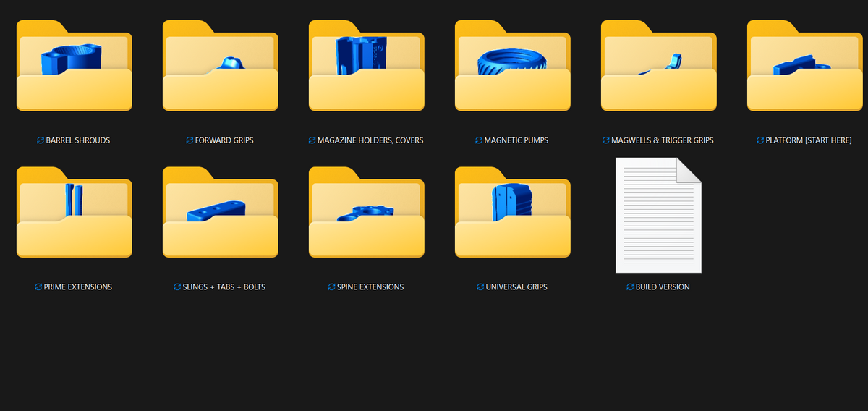Click sync status icon beside FORWARD GRIPS
868x411 pixels.
click(x=190, y=140)
